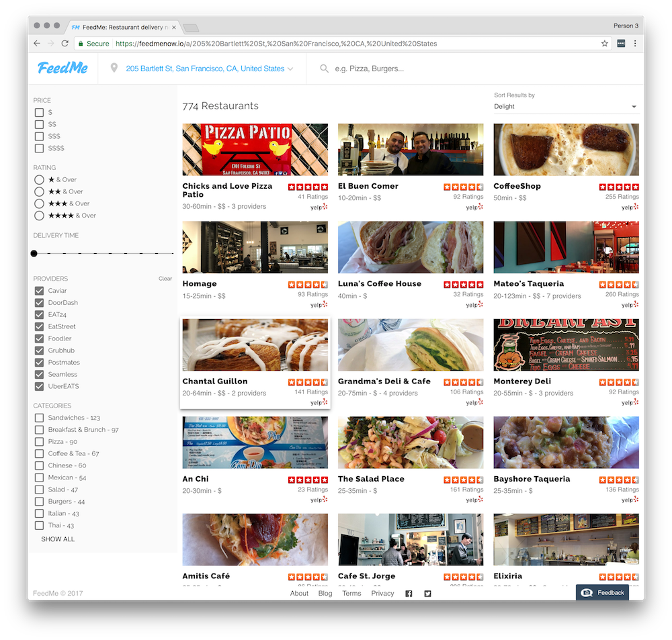Click the star rating for El Buen Comer
The image size is (672, 640).
[463, 187]
